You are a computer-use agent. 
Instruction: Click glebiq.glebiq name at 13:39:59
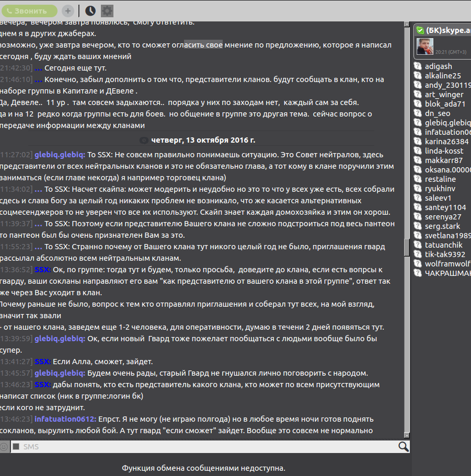tap(60, 339)
